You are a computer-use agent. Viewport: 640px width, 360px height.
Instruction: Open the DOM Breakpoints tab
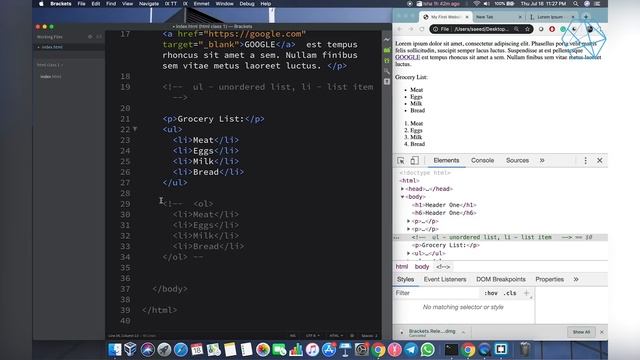tap(501, 280)
